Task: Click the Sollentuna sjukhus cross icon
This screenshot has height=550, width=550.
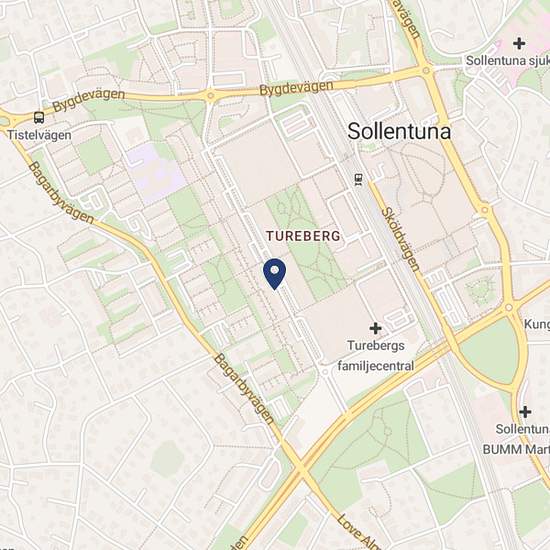Action: click(x=519, y=43)
